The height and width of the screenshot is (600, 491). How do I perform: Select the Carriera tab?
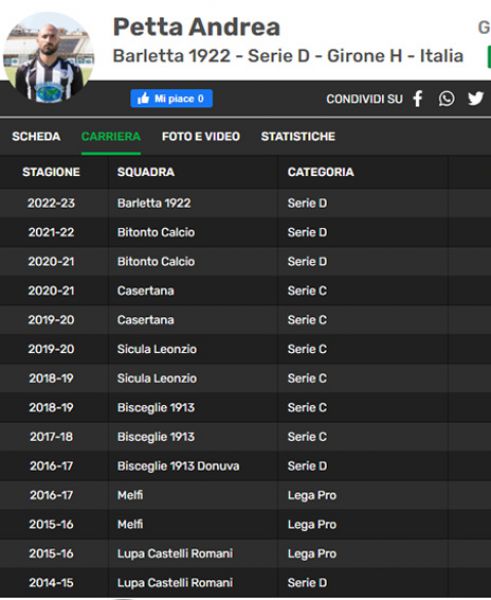coord(111,137)
